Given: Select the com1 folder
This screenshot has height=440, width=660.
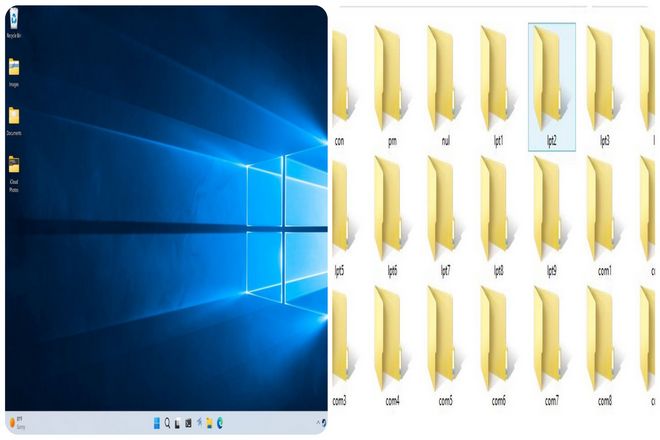Looking at the screenshot, I should click(x=604, y=216).
